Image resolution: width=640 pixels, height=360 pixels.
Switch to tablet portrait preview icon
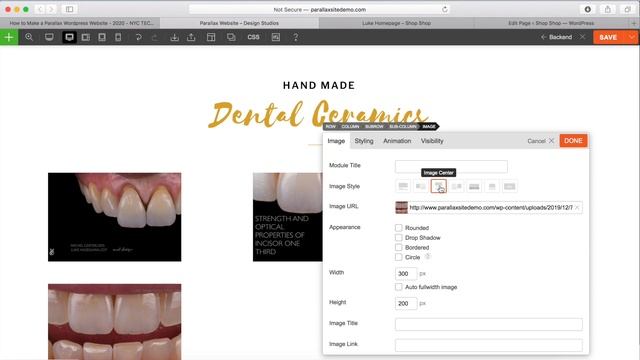(102, 37)
